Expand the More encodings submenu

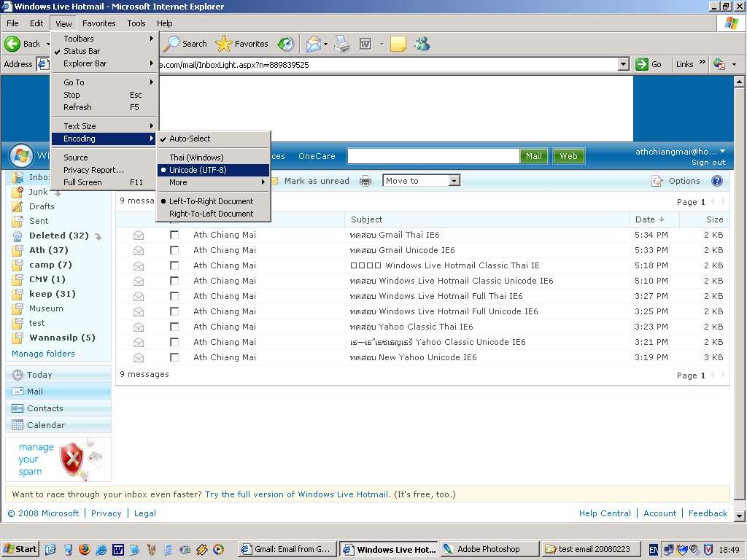pos(214,182)
